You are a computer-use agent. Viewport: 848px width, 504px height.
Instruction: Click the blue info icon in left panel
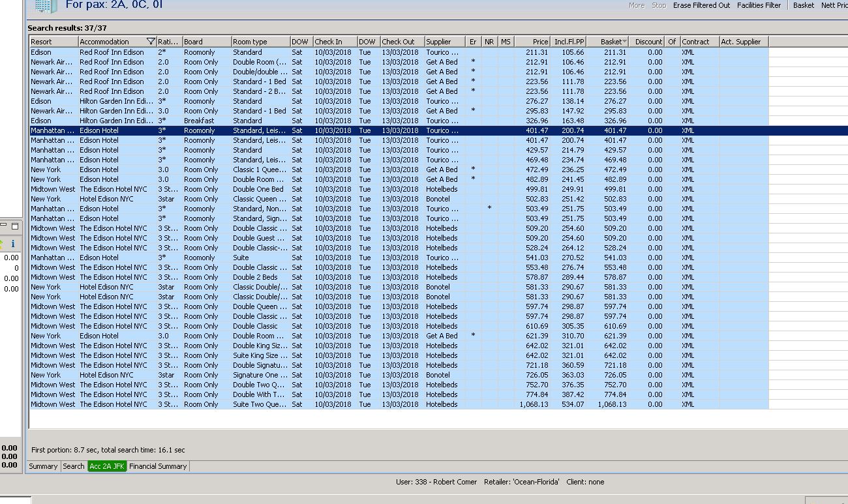click(x=13, y=243)
